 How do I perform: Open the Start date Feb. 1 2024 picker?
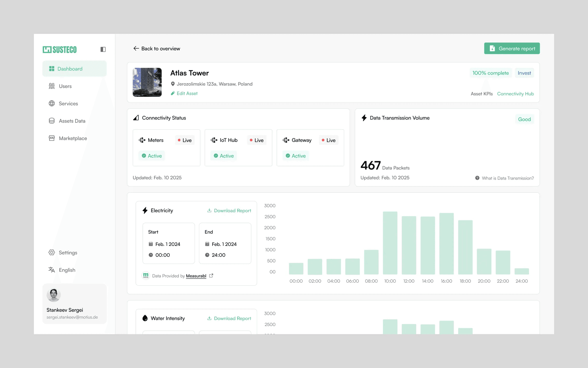pyautogui.click(x=168, y=244)
